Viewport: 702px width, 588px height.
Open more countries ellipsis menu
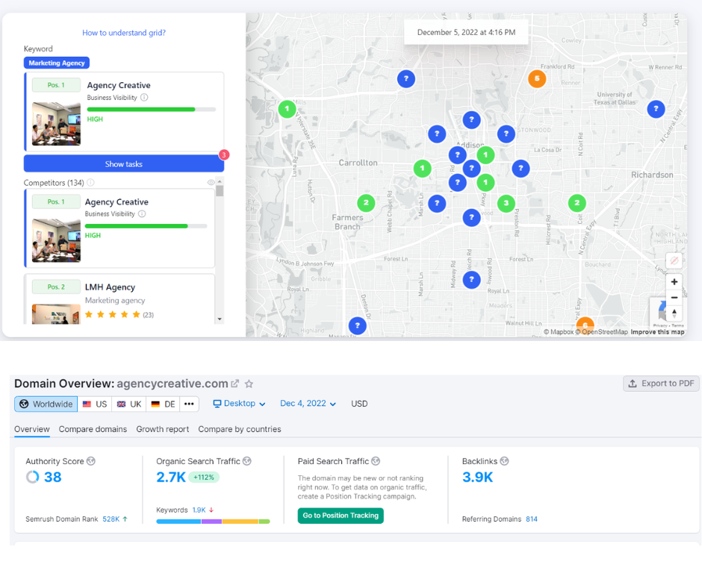pyautogui.click(x=189, y=404)
